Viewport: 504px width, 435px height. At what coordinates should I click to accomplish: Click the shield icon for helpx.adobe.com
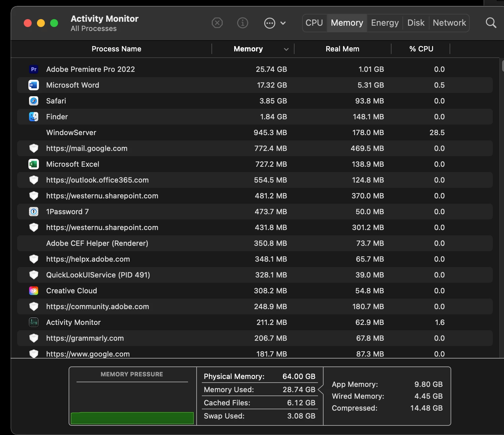pyautogui.click(x=34, y=259)
